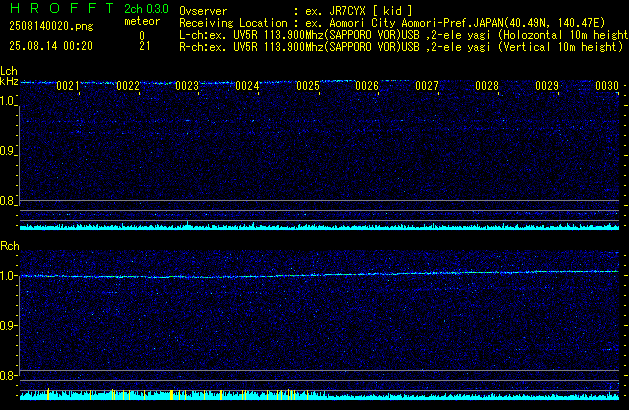Image resolution: width=629 pixels, height=410 pixels.
Task: Click the observer callsign 'JR7CYX'
Action: click(347, 11)
